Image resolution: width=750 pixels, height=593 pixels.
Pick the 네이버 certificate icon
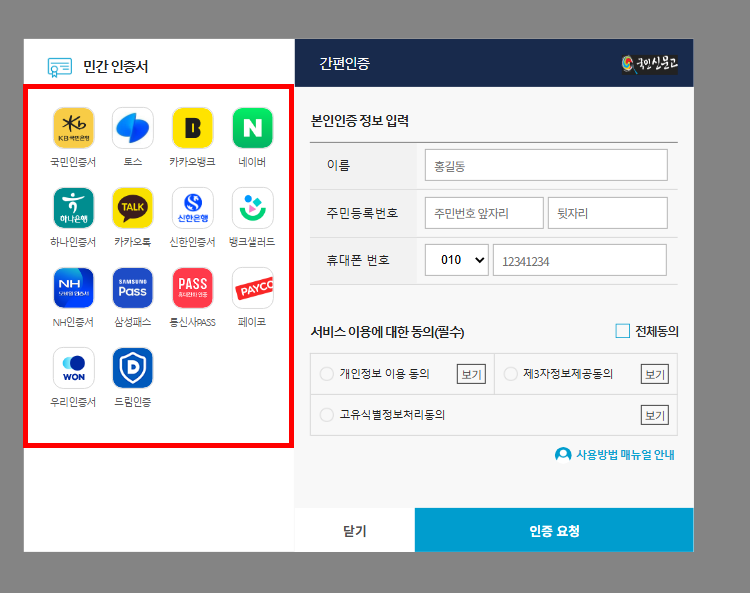coord(253,128)
